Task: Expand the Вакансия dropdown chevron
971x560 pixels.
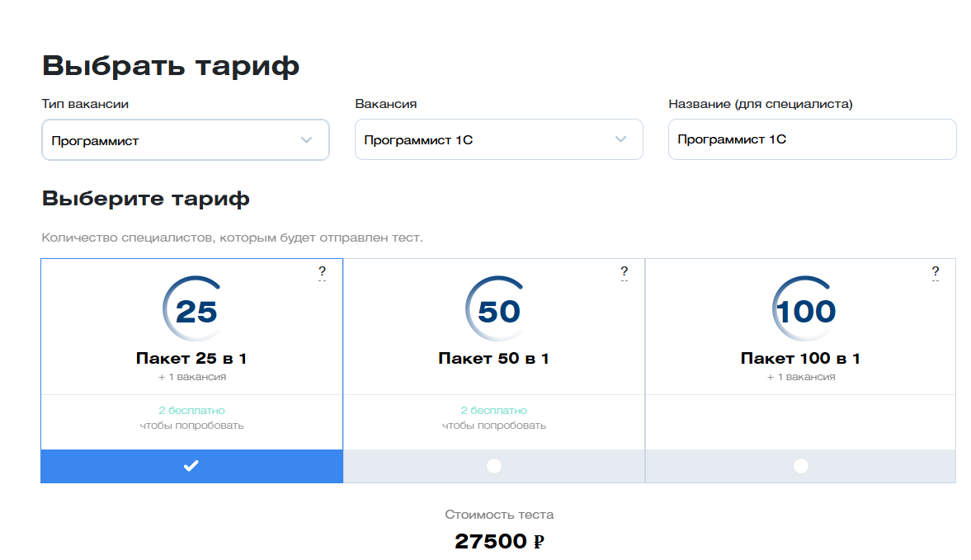Action: [x=620, y=139]
